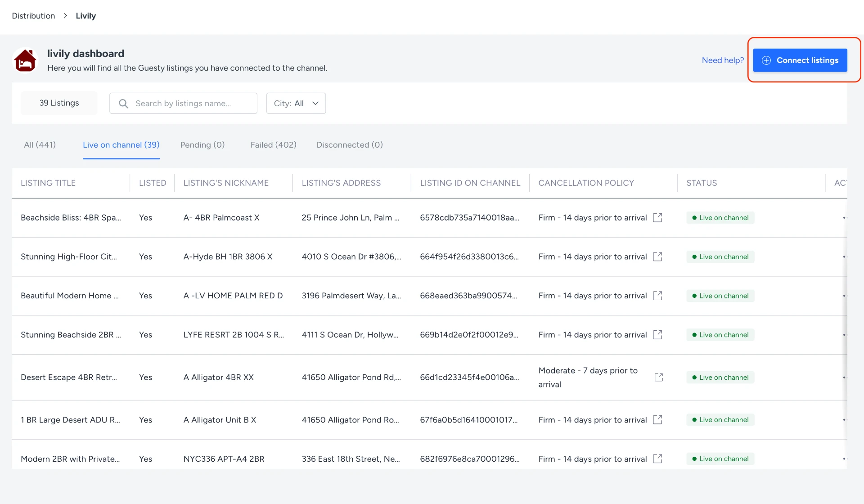Click nickname NYC336 APT-A4 2BR

point(224,459)
